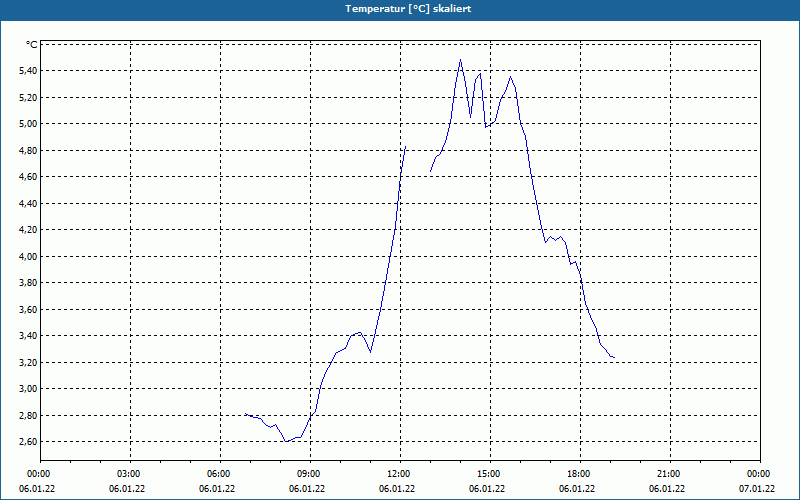Image resolution: width=800 pixels, height=500 pixels.
Task: Select the 06:00 time label
Action: coord(220,474)
